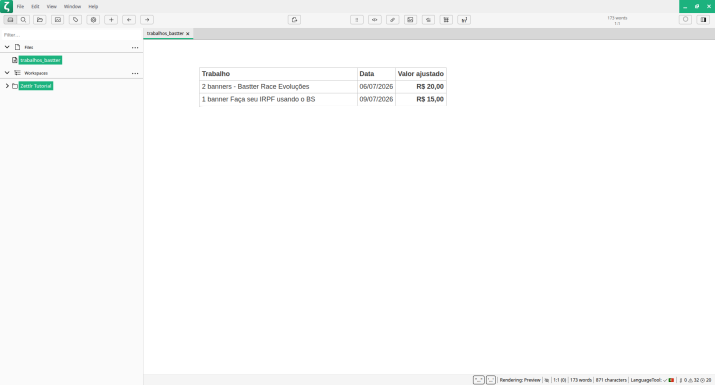Open preferences via the cog icon

click(93, 20)
